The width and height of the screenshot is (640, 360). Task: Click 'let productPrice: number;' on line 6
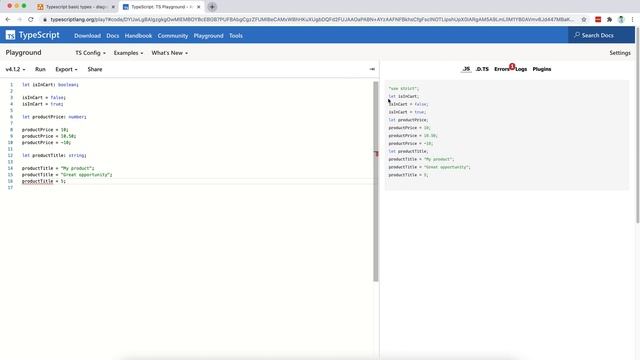tap(54, 117)
